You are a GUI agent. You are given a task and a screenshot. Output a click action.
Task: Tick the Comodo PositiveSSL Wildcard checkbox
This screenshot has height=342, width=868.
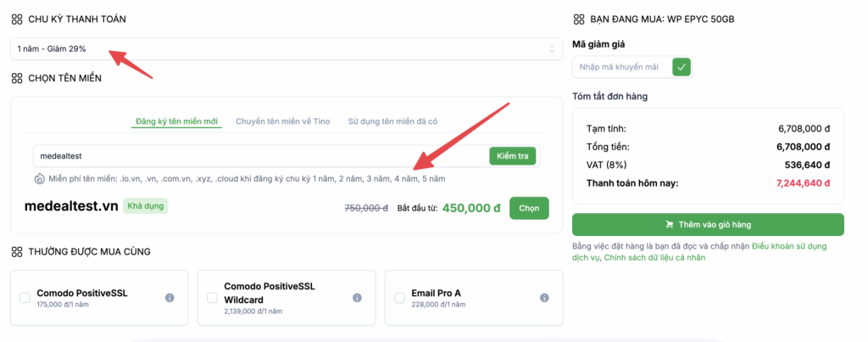point(212,298)
